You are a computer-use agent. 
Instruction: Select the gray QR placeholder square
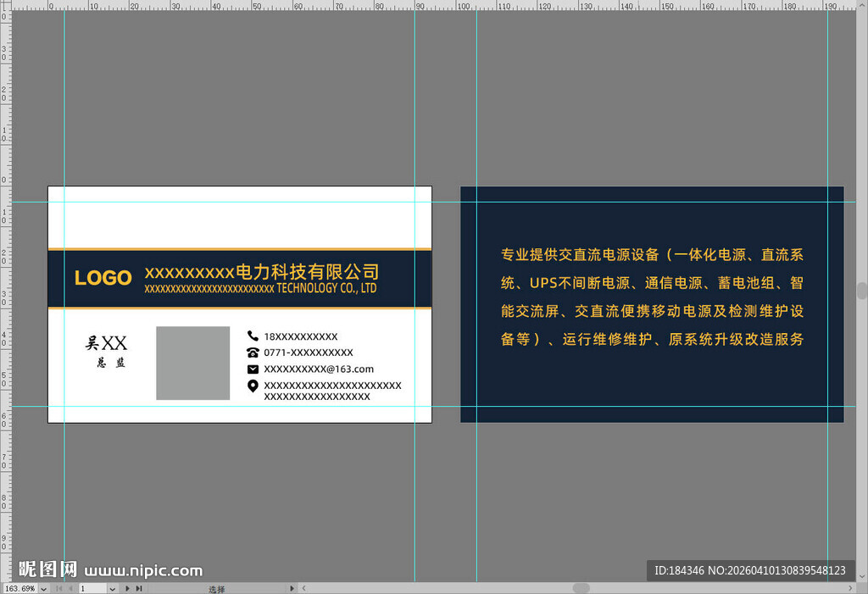[x=192, y=363]
